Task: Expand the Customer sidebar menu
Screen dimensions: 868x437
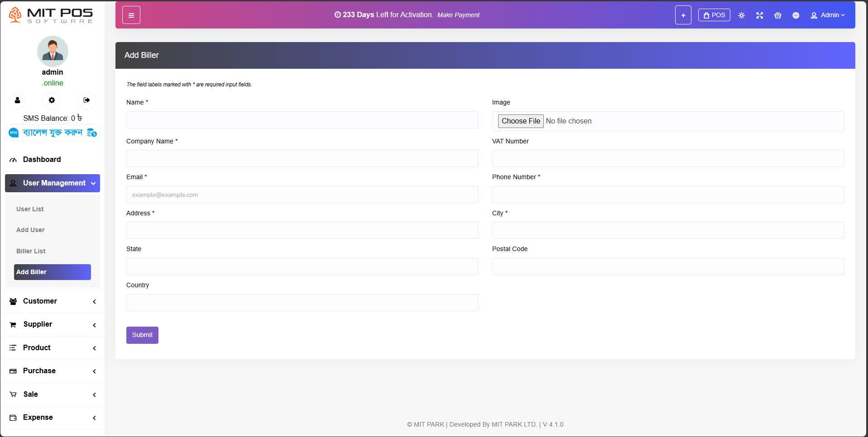Action: pos(53,301)
